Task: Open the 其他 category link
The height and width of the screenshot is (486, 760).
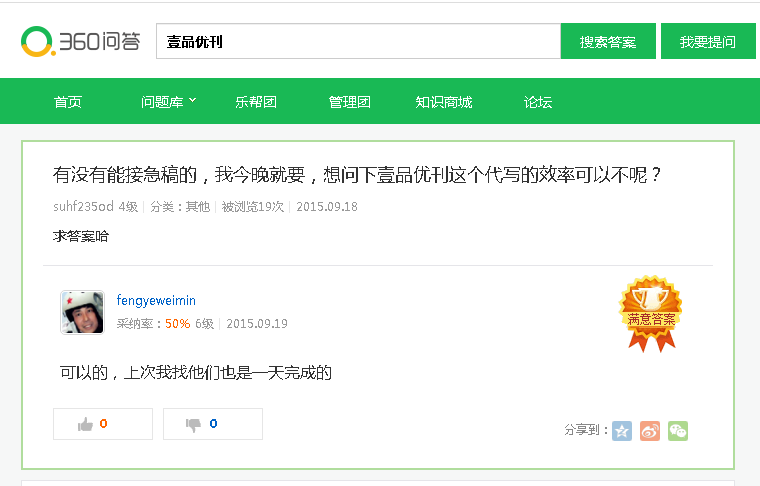Action: click(x=198, y=206)
